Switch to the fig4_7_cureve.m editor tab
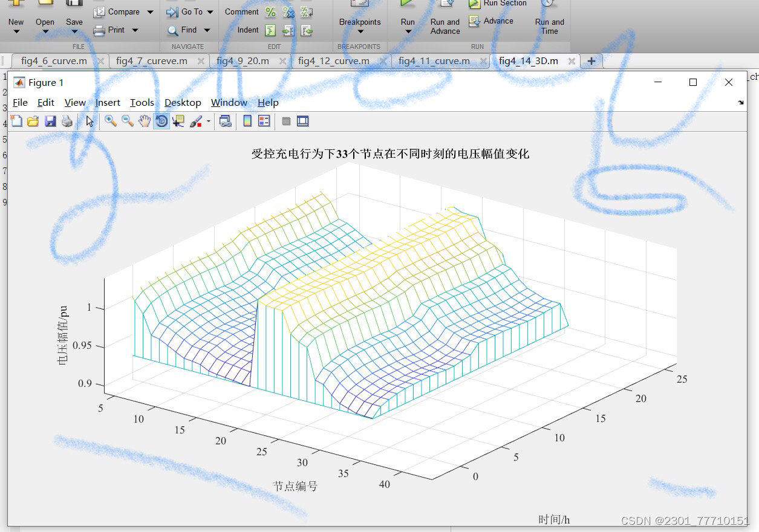The height and width of the screenshot is (532, 759). [x=152, y=61]
